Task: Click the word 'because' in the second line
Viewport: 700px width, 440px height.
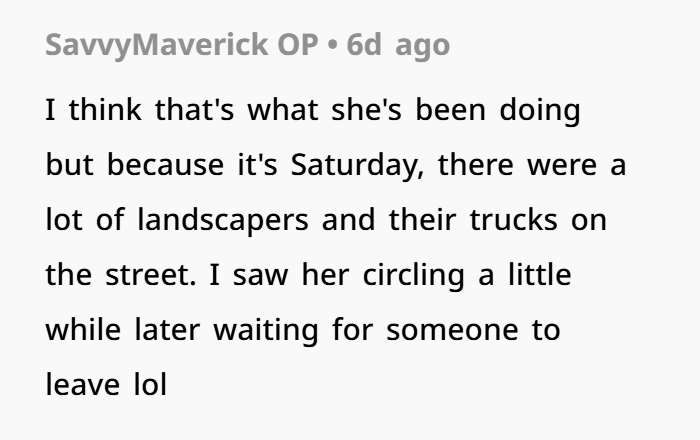Action: (165, 165)
